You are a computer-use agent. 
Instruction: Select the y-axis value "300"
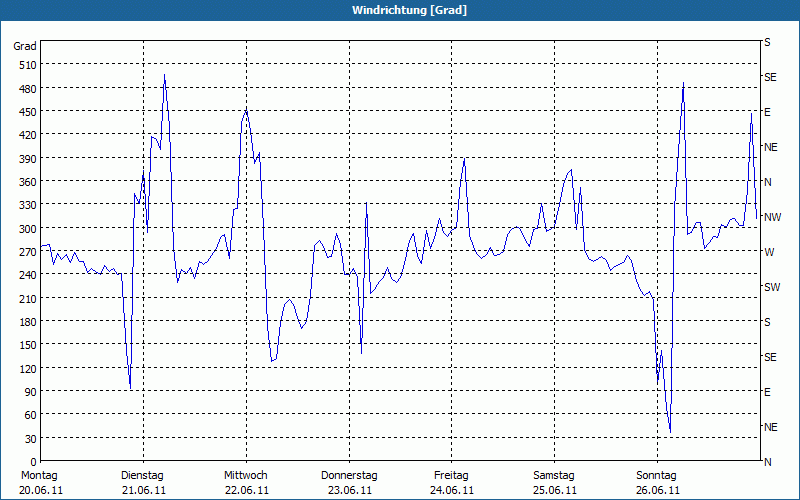[x=28, y=229]
